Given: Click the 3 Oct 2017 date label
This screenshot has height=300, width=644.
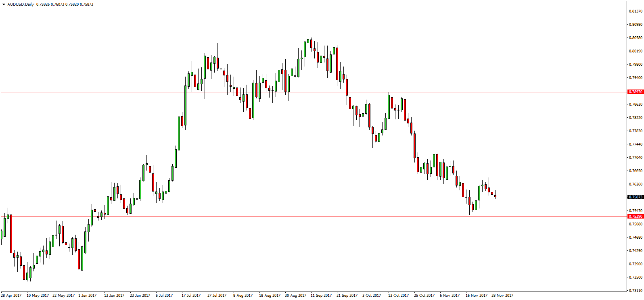Looking at the screenshot, I should [x=372, y=296].
